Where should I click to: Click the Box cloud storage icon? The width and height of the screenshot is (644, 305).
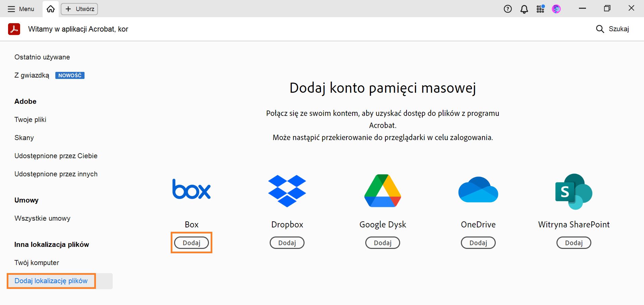pos(191,189)
